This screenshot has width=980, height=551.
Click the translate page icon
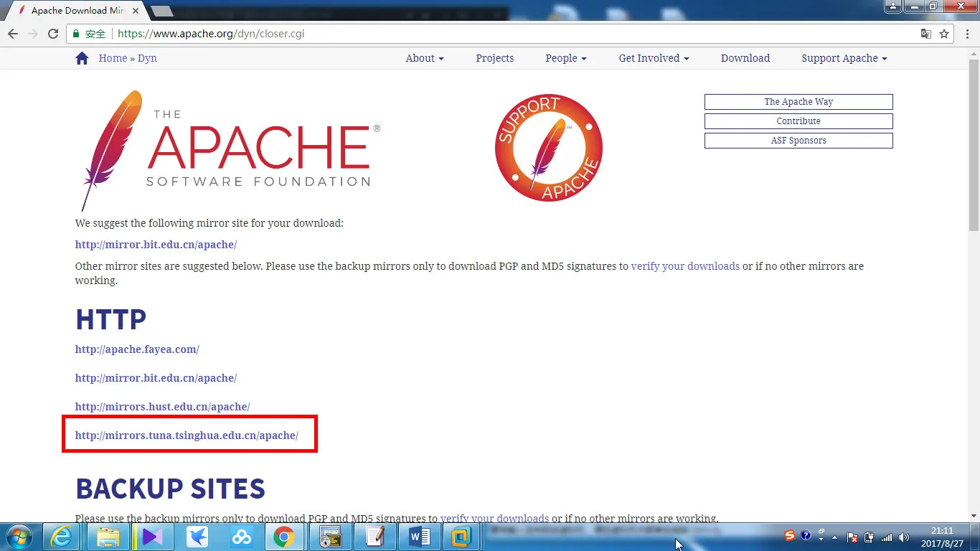(926, 34)
